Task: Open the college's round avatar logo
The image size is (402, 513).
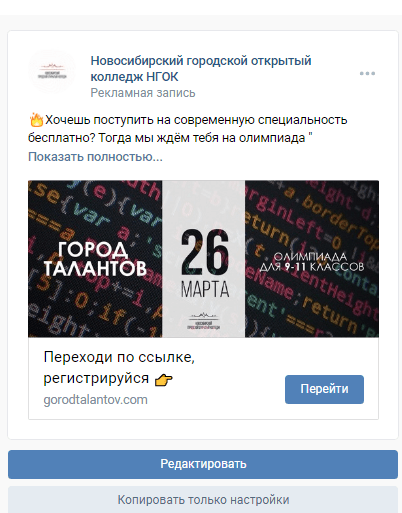Action: point(52,71)
